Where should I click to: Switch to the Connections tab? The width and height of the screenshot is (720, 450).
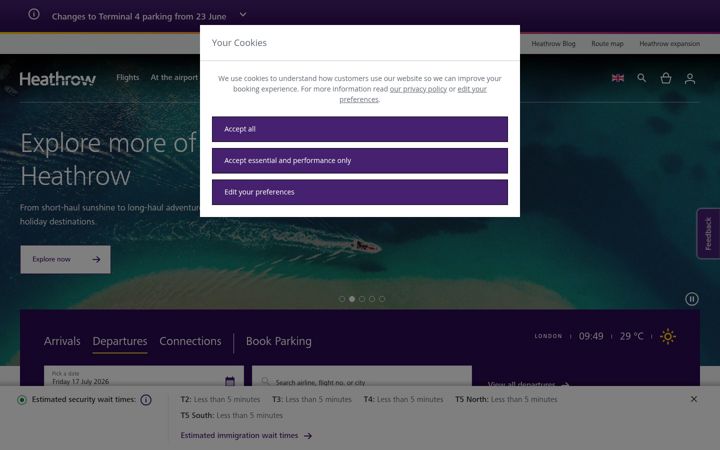click(x=190, y=341)
